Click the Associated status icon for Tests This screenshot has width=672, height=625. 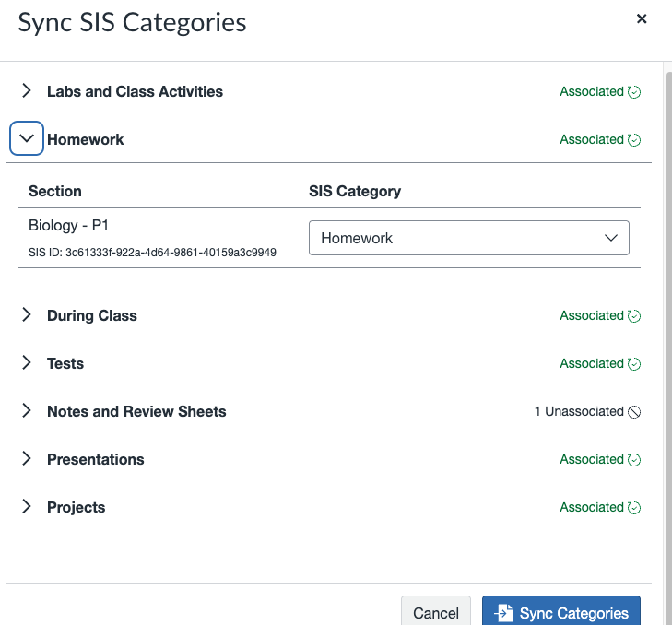[634, 364]
